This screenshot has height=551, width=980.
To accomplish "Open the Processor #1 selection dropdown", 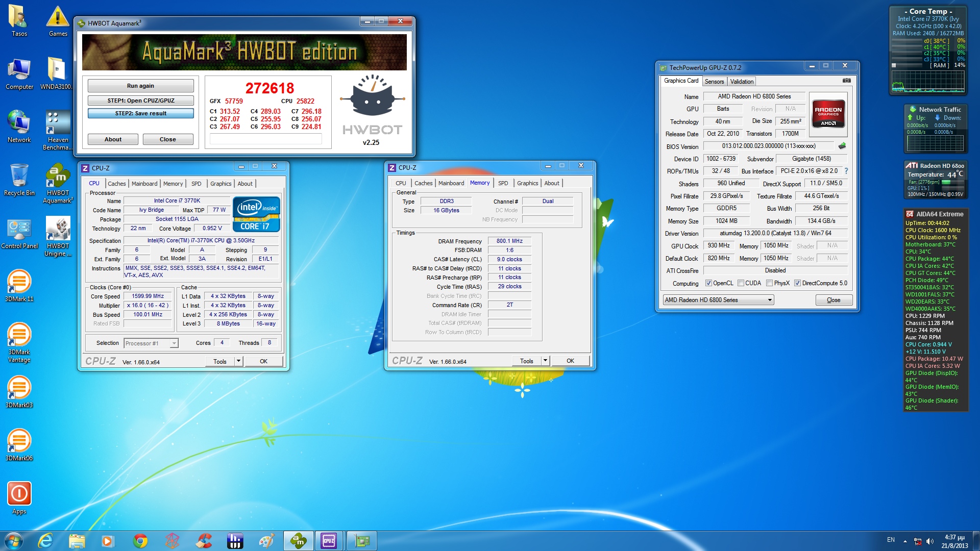I will 151,343.
